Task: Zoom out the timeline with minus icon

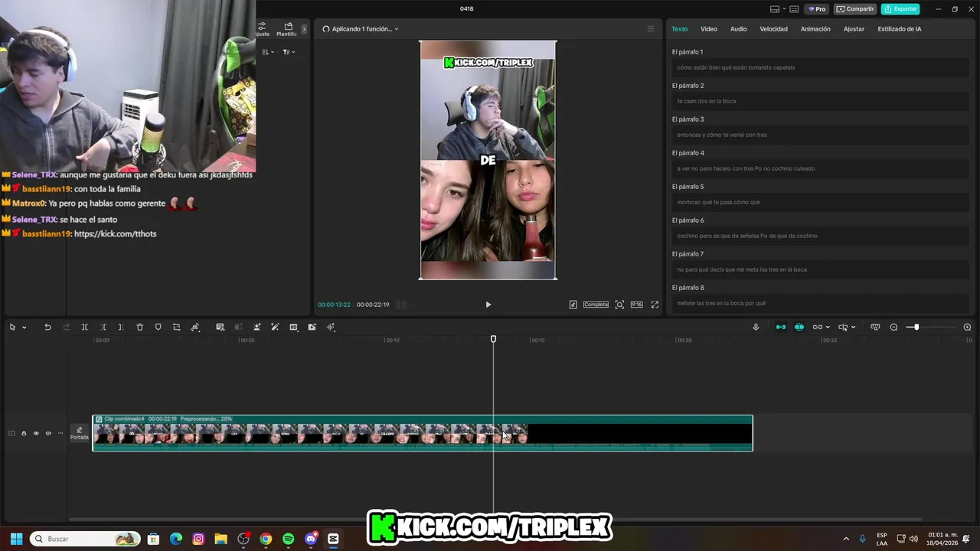Action: click(893, 328)
